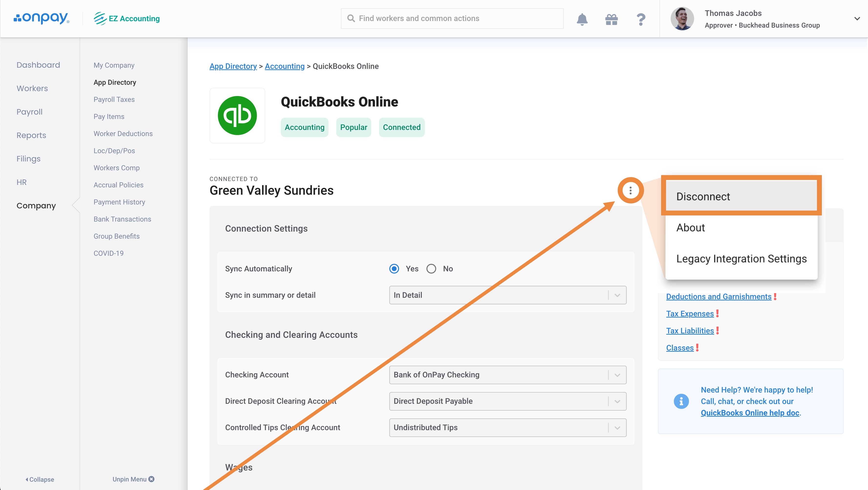Open Pay Items submenu item
The width and height of the screenshot is (868, 490).
coord(109,117)
